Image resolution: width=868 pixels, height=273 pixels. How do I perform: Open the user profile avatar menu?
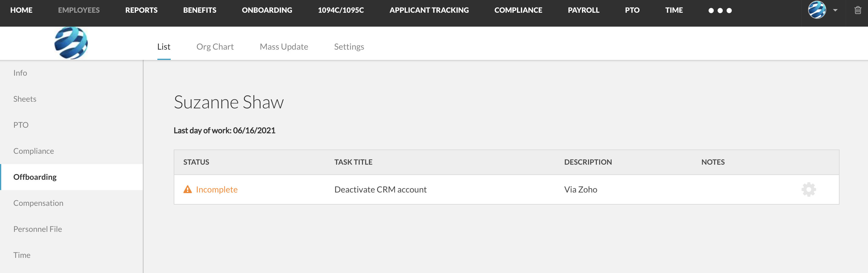pos(817,10)
